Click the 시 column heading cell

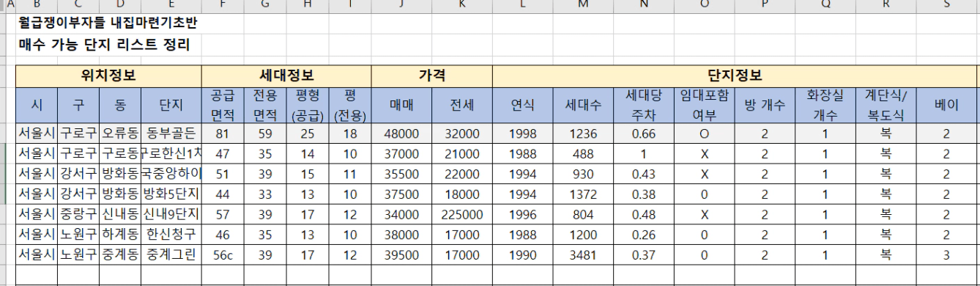pos(36,105)
